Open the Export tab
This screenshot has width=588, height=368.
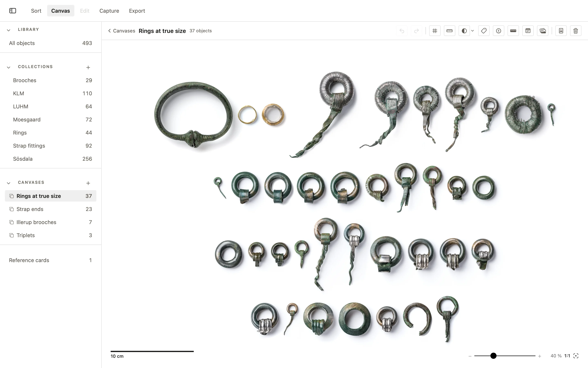(x=137, y=11)
